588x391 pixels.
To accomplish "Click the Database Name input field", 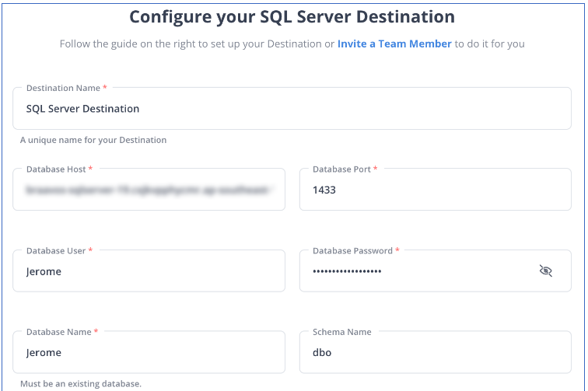I will pyautogui.click(x=149, y=352).
